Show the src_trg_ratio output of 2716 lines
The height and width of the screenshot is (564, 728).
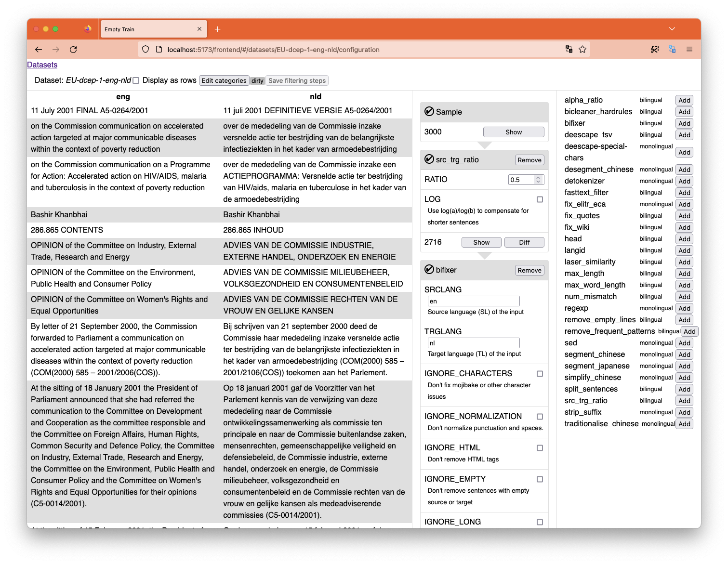tap(481, 242)
